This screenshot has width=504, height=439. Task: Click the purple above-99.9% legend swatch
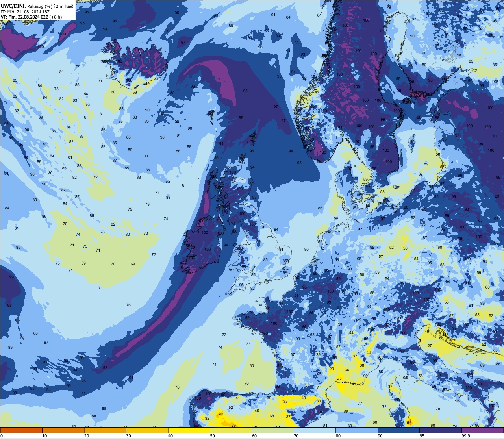482,430
